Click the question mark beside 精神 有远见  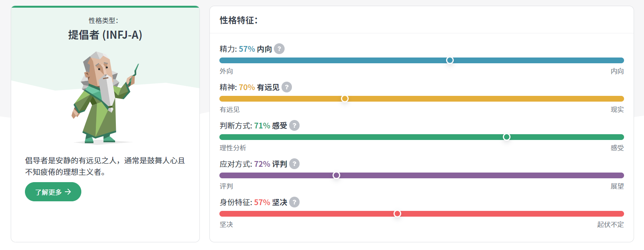coord(287,87)
